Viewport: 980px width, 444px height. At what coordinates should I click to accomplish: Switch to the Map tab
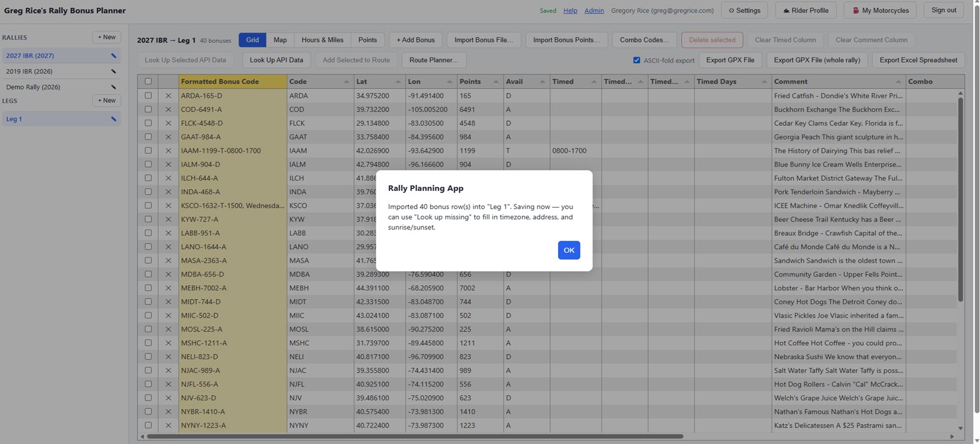(280, 40)
